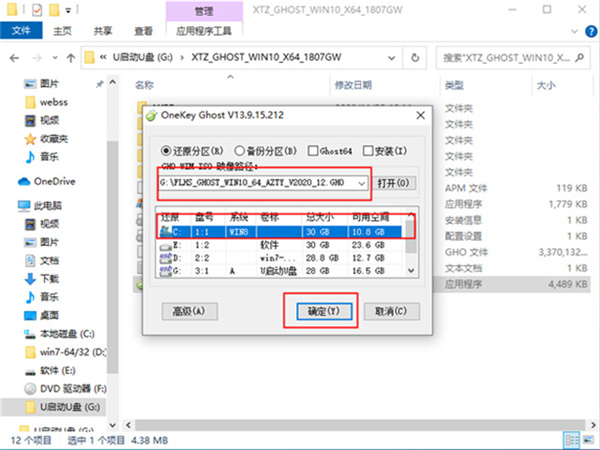Click the partition list scroll down arrow
The width and height of the screenshot is (600, 450).
411,271
